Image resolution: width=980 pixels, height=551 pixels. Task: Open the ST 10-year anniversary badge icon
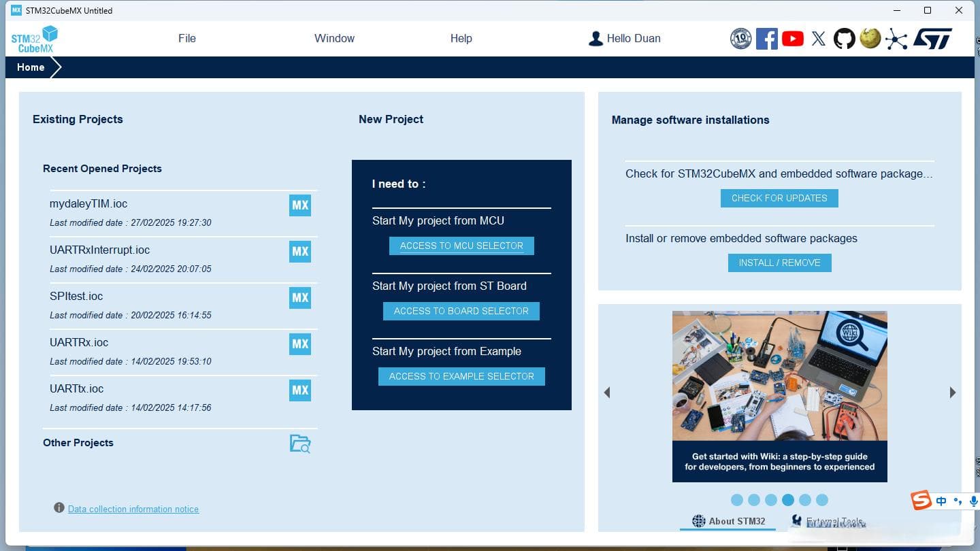click(740, 39)
